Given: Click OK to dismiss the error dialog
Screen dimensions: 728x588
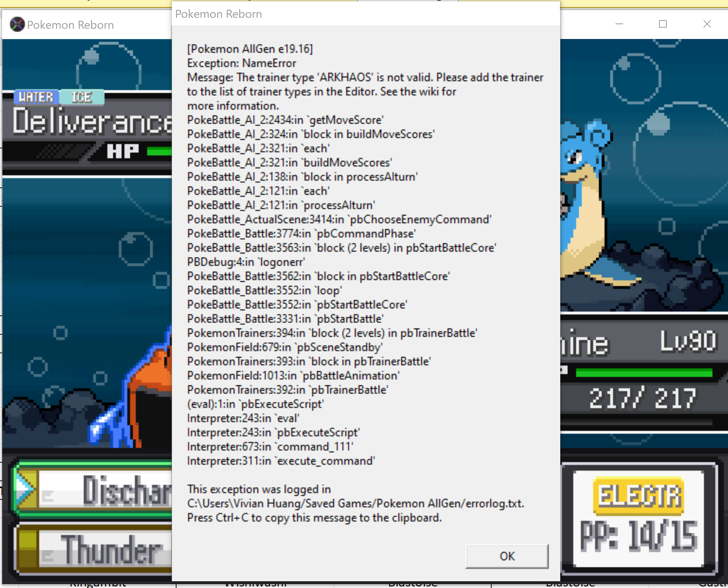Looking at the screenshot, I should [x=507, y=556].
